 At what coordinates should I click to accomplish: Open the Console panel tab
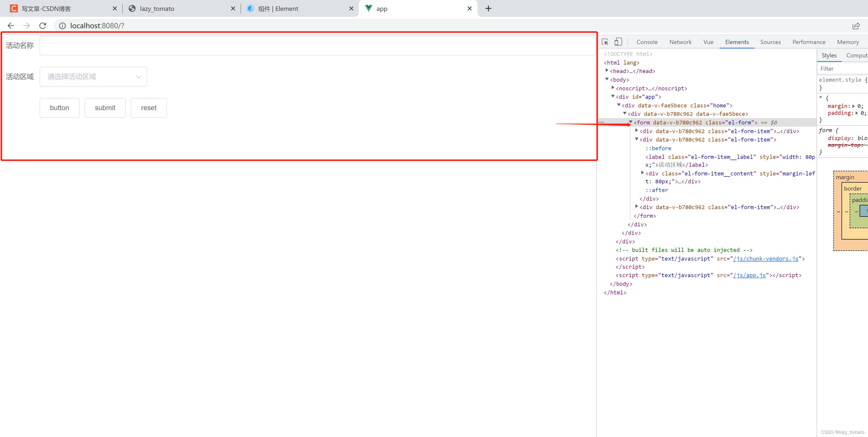coord(647,42)
